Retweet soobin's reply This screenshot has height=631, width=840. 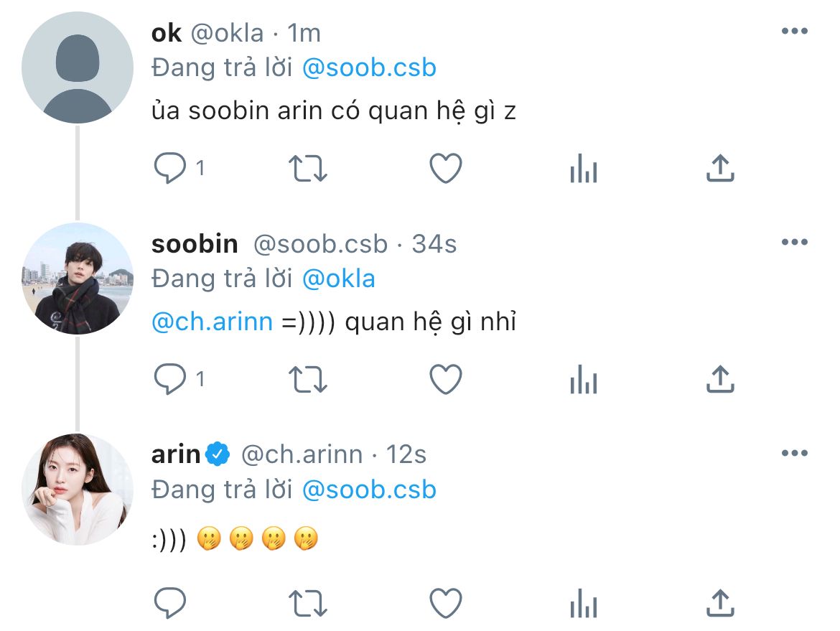tap(307, 379)
